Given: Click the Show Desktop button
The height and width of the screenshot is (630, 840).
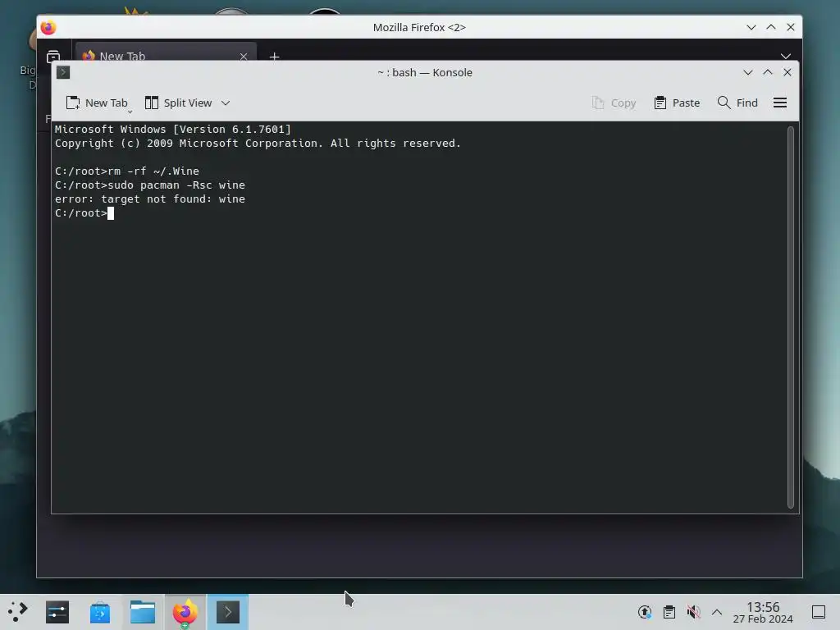Looking at the screenshot, I should click(819, 612).
